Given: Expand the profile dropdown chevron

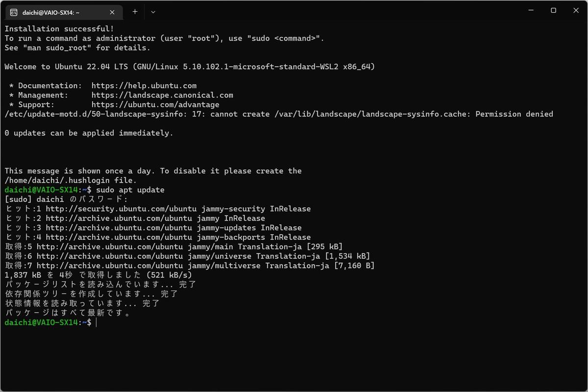Looking at the screenshot, I should click(153, 12).
